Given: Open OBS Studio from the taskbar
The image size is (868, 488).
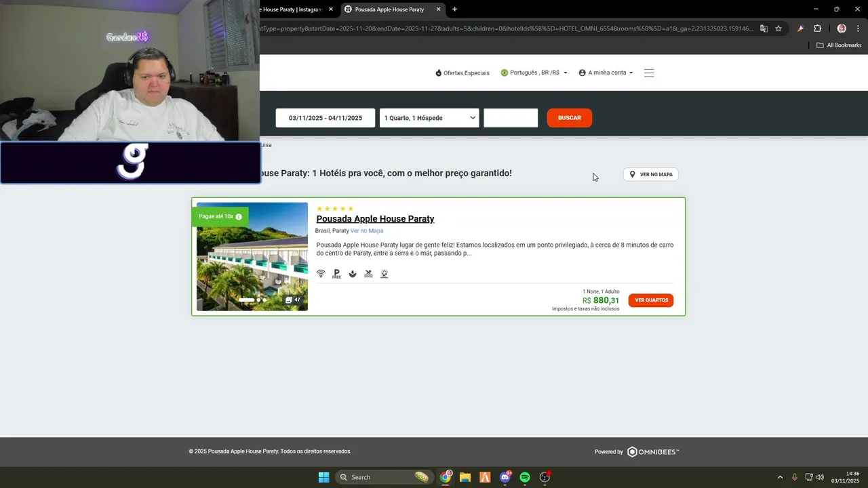Looking at the screenshot, I should click(x=545, y=477).
